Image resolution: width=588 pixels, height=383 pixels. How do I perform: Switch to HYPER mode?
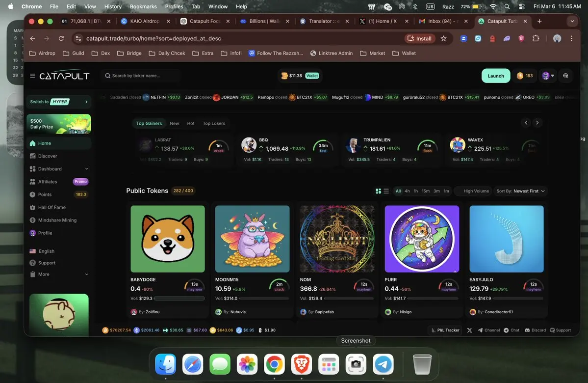pyautogui.click(x=59, y=102)
